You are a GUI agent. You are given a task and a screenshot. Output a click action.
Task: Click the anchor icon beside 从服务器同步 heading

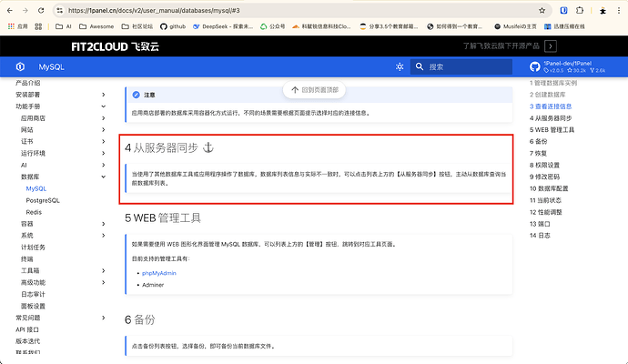[x=208, y=147]
